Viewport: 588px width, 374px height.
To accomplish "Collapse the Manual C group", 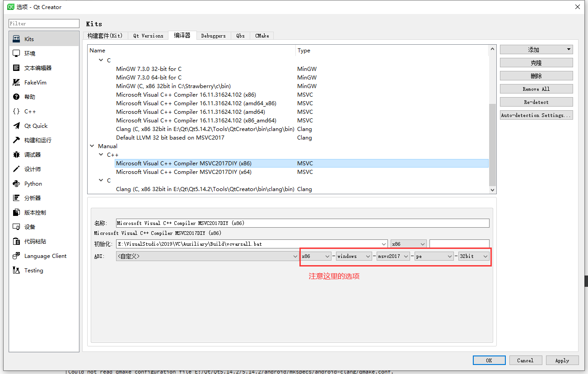I will [x=101, y=180].
